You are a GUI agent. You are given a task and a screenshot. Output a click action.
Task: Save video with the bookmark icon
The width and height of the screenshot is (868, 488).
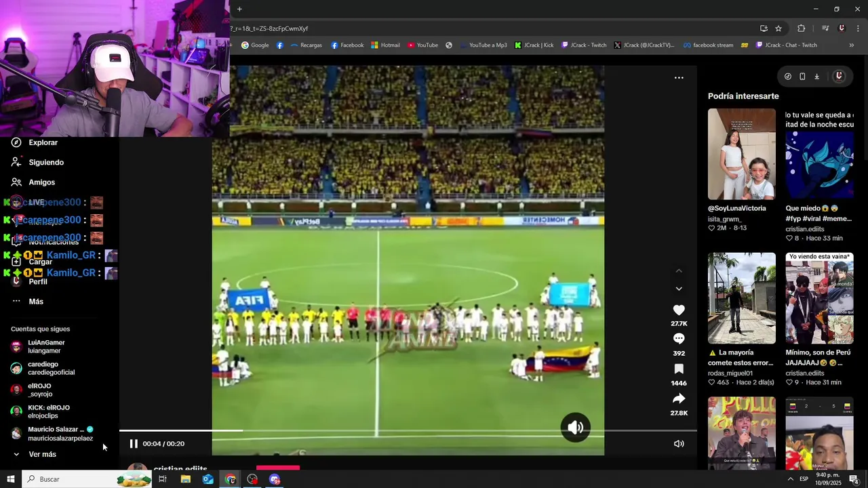(679, 369)
